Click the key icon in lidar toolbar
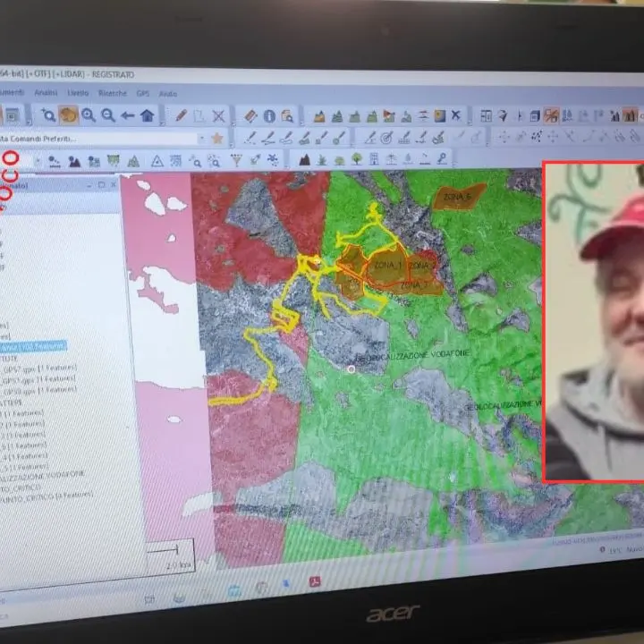This screenshot has width=644, height=644. (442, 158)
